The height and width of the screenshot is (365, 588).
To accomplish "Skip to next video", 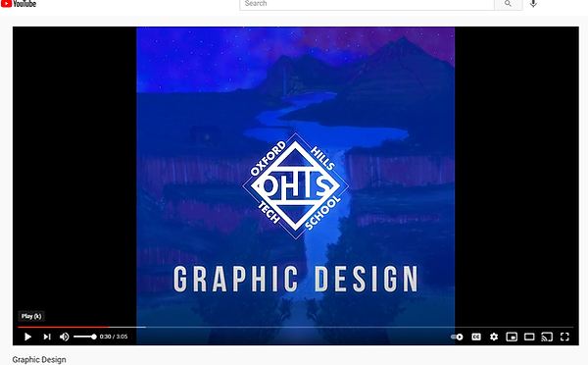I will coord(47,337).
